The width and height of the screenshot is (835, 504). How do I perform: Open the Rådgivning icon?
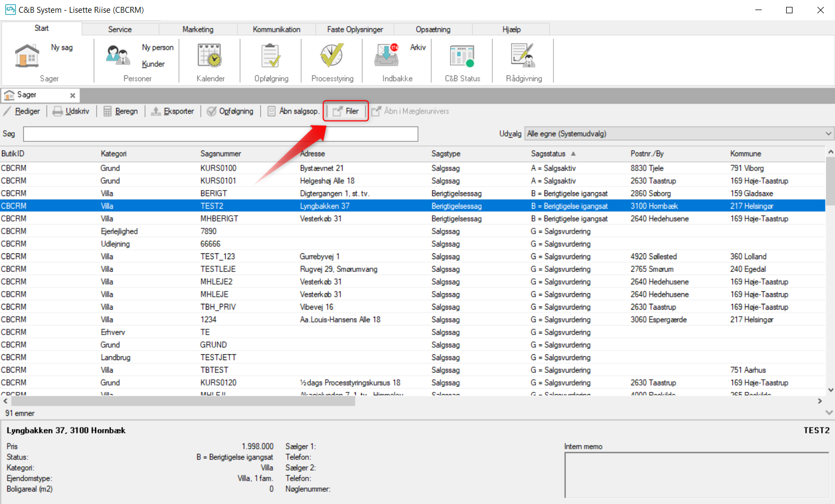523,55
